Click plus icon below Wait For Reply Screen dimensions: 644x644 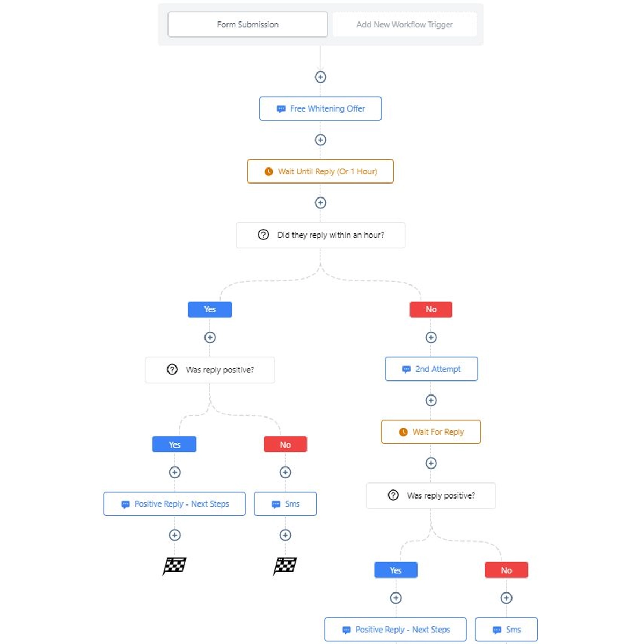click(431, 463)
